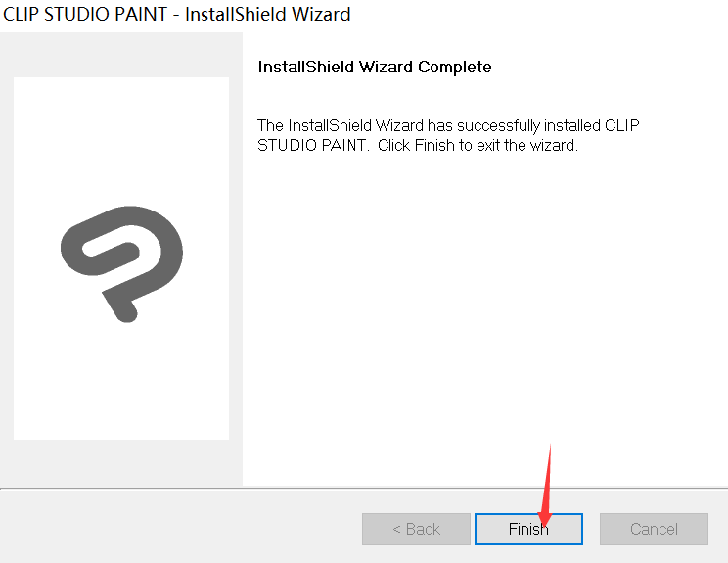Click the disabled Back button
This screenshot has height=563, width=728.
416,529
